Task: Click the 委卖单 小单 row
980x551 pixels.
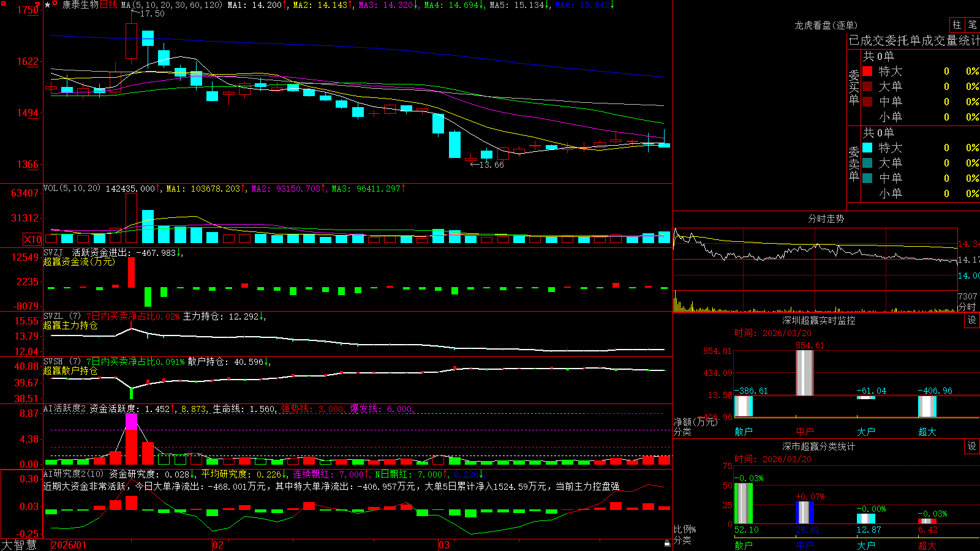Action: [921, 193]
